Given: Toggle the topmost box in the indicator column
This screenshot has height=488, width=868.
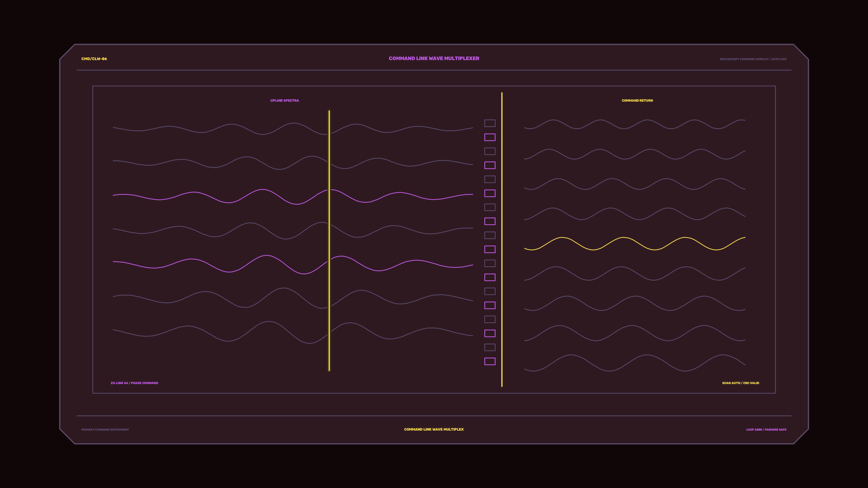Looking at the screenshot, I should pos(490,123).
